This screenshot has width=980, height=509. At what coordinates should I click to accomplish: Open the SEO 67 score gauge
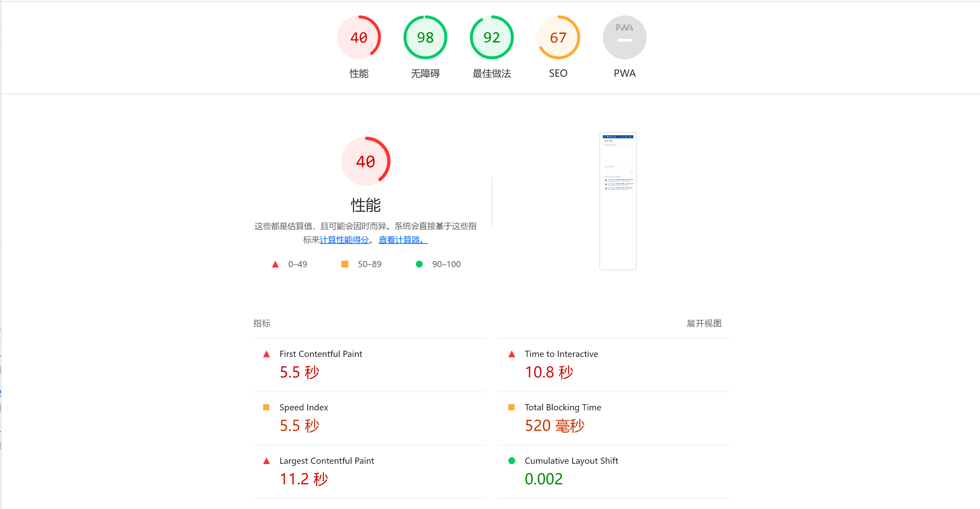(558, 37)
